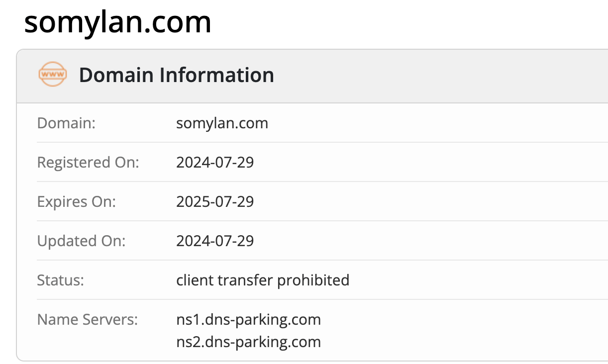Viewport: 608px width, 364px height.
Task: Click the 'Expires On:' label
Action: pos(76,201)
